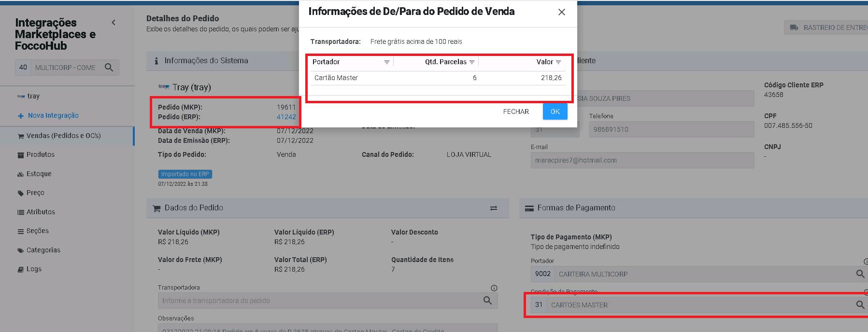The width and height of the screenshot is (868, 332).
Task: Search the MULTICORP company field magnifier
Action: 109,68
